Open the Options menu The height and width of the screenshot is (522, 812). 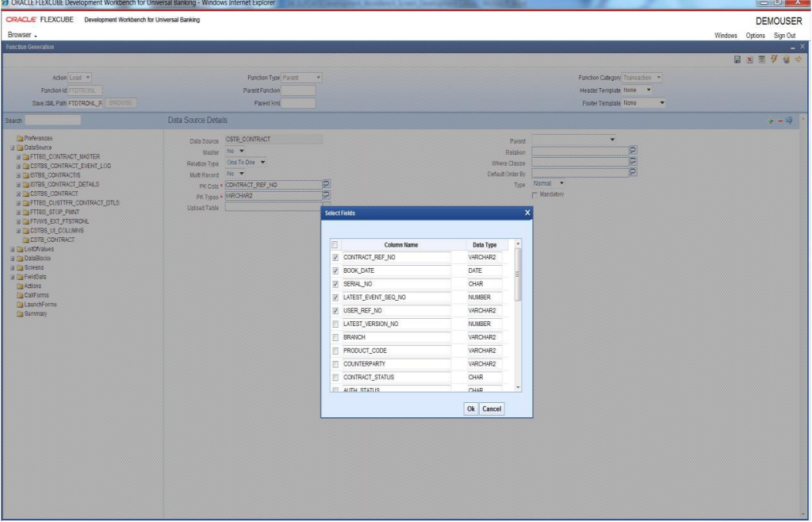(x=755, y=36)
